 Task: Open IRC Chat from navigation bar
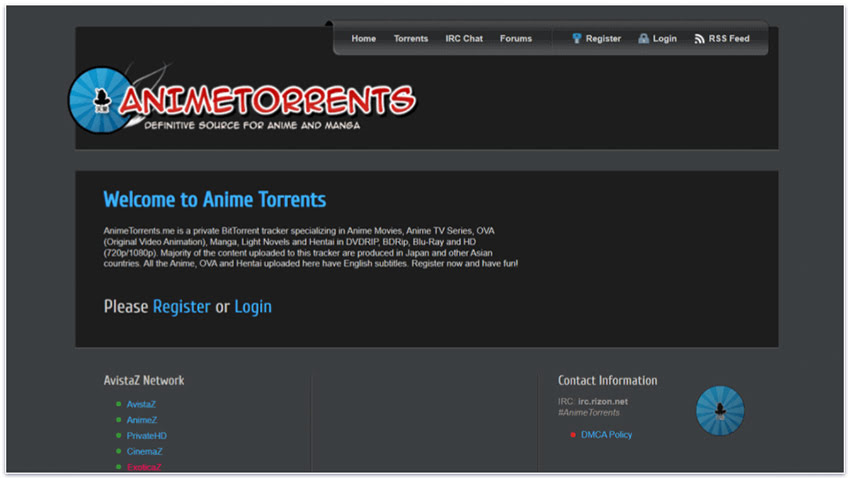coord(463,38)
